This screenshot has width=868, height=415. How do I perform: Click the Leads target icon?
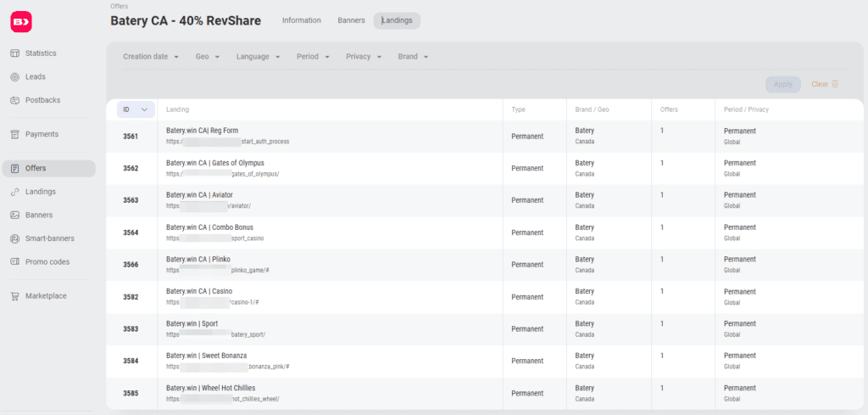click(x=15, y=77)
